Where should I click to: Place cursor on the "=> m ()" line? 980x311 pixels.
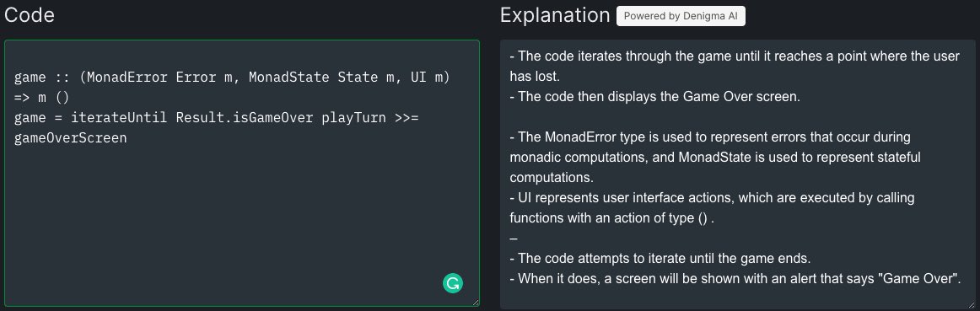point(42,98)
